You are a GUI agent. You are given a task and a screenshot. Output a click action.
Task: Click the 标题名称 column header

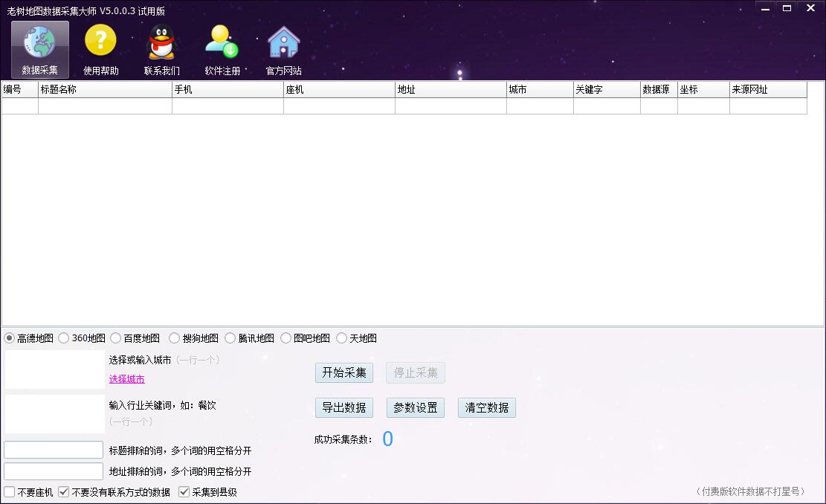(x=104, y=89)
